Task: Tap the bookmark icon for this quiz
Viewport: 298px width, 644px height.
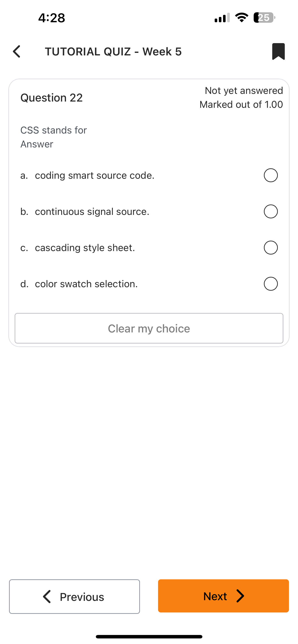Action: point(279,51)
